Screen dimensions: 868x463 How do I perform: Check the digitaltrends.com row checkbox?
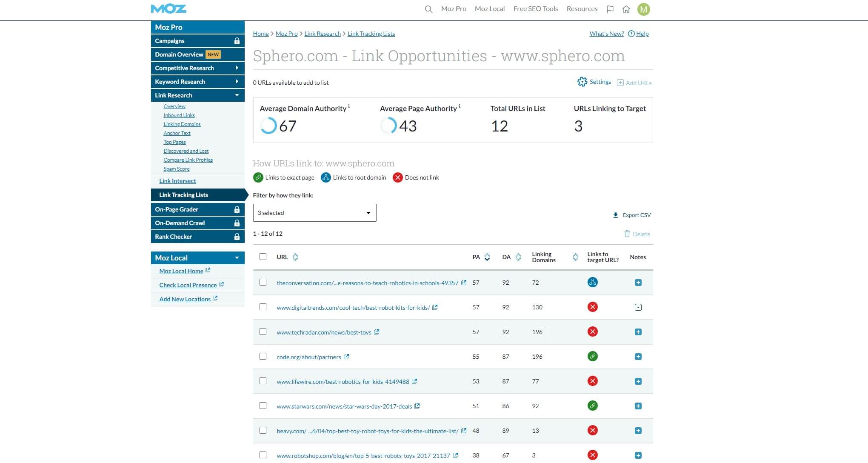point(263,307)
